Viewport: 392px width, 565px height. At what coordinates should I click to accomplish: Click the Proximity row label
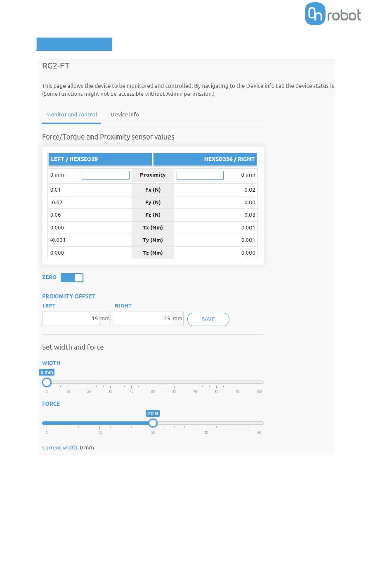pyautogui.click(x=153, y=175)
